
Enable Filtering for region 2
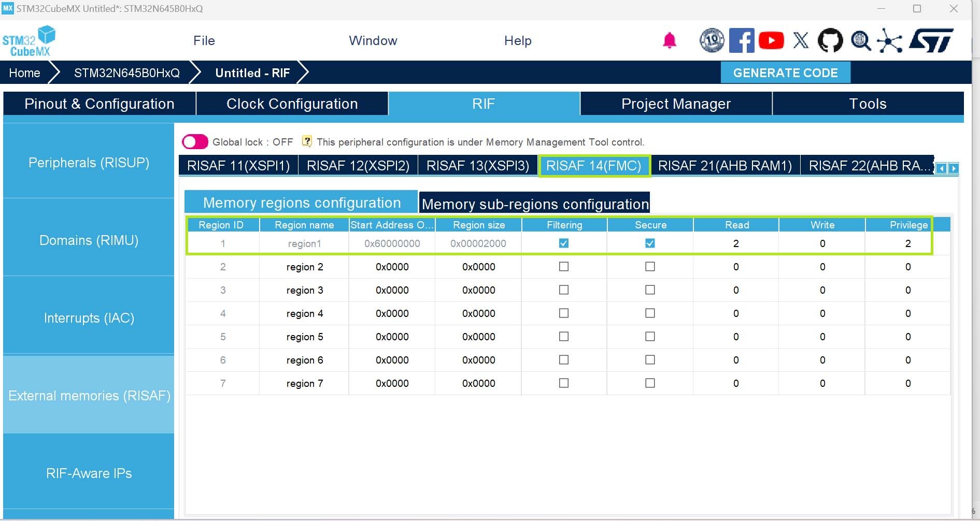click(564, 267)
